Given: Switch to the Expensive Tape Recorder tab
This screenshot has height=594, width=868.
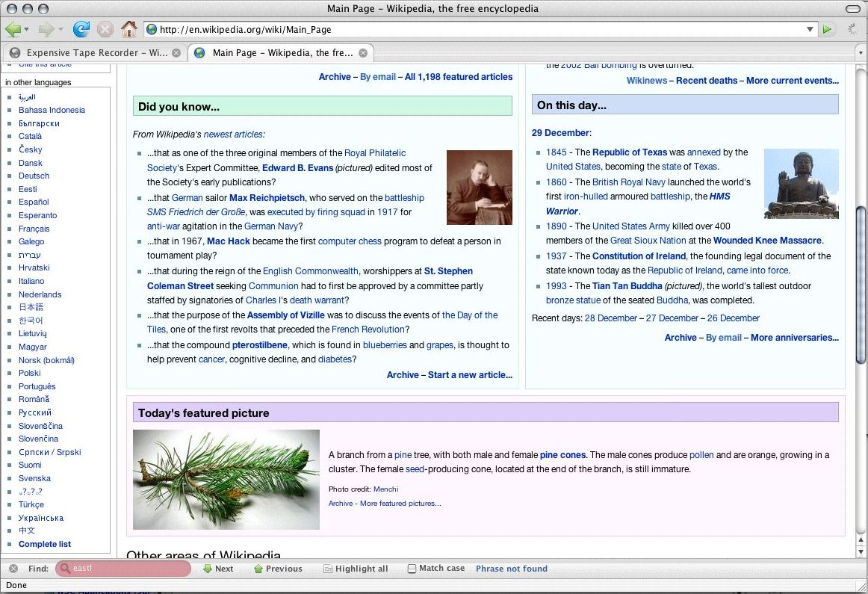Looking at the screenshot, I should tap(90, 53).
